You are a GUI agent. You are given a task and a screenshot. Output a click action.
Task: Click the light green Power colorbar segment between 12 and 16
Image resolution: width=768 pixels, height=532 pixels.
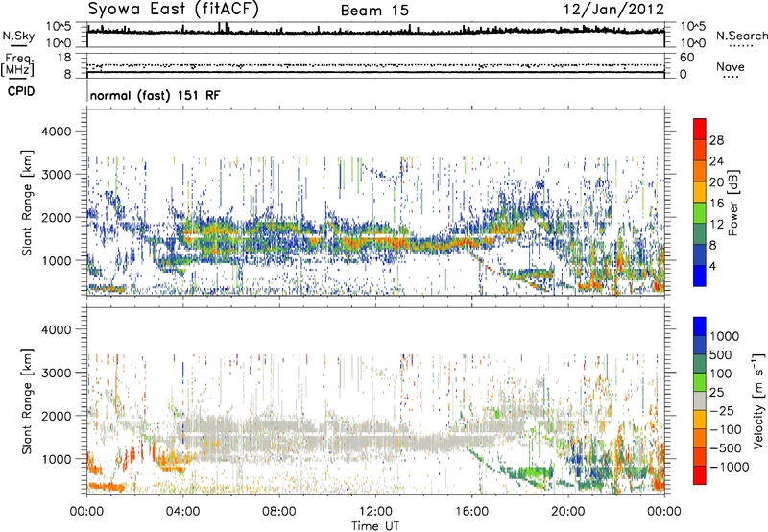(700, 213)
